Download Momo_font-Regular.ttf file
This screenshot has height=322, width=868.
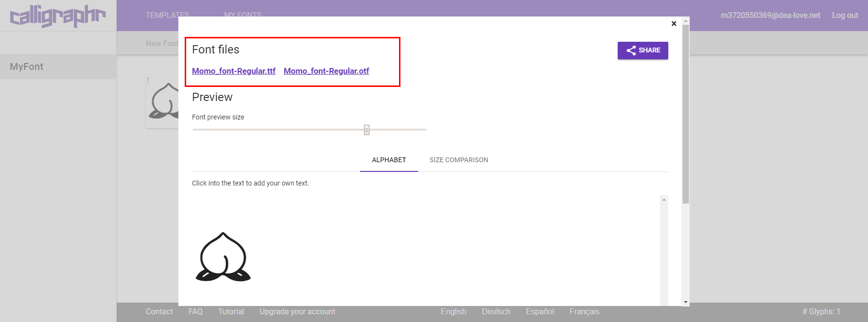pyautogui.click(x=233, y=71)
